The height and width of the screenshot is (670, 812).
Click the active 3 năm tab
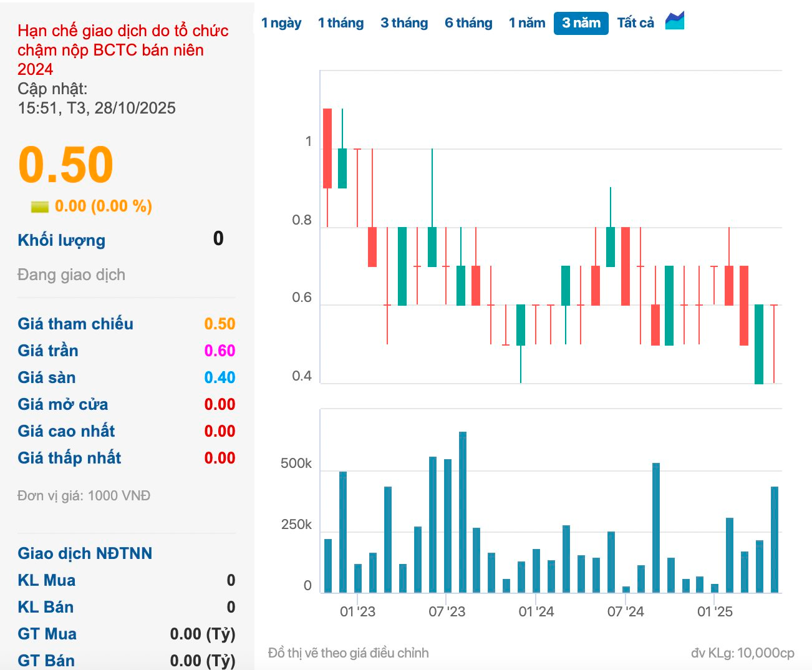coord(581,23)
